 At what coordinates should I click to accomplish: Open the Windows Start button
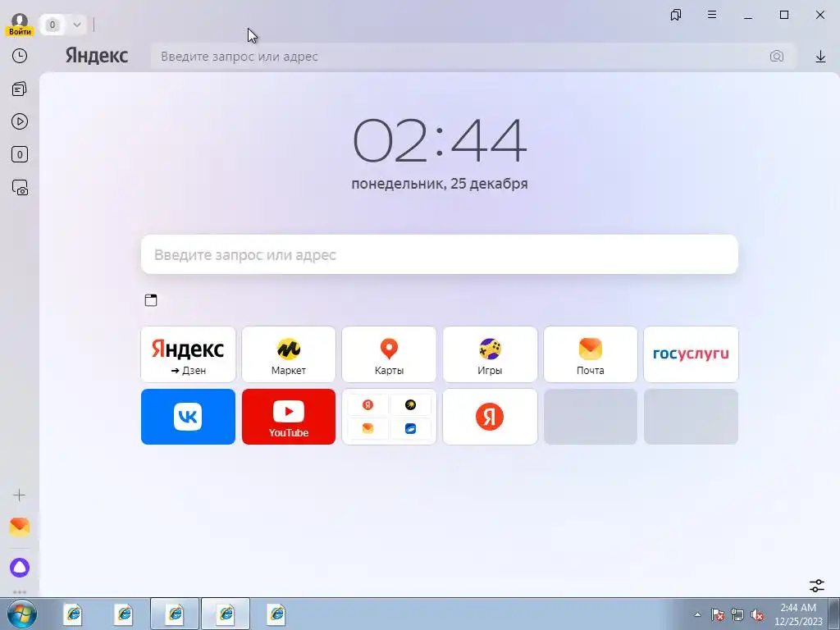click(22, 614)
